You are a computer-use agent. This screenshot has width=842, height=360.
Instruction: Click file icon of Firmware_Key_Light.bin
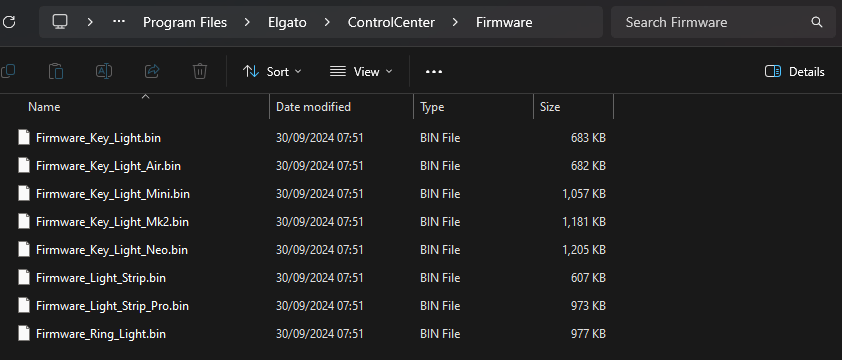[x=24, y=138]
